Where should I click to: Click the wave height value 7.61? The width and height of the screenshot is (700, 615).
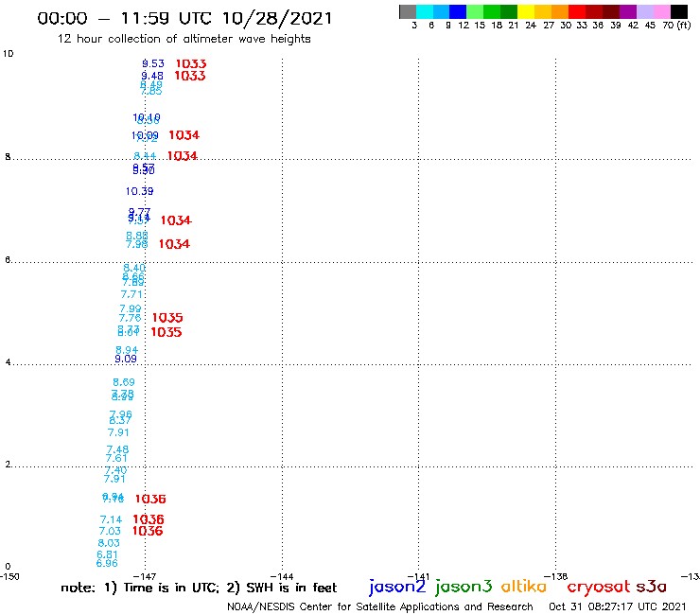click(116, 458)
